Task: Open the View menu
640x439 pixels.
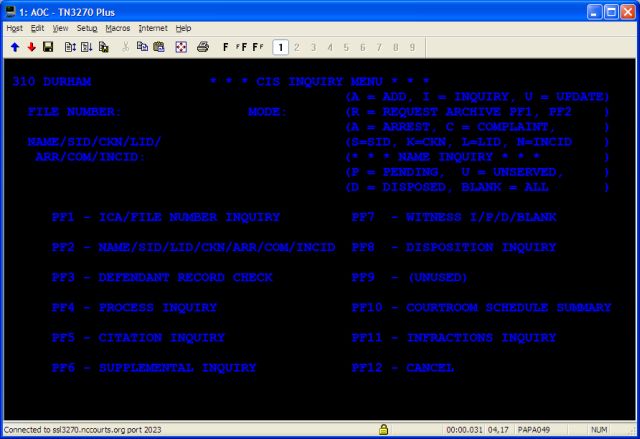Action: pos(60,28)
